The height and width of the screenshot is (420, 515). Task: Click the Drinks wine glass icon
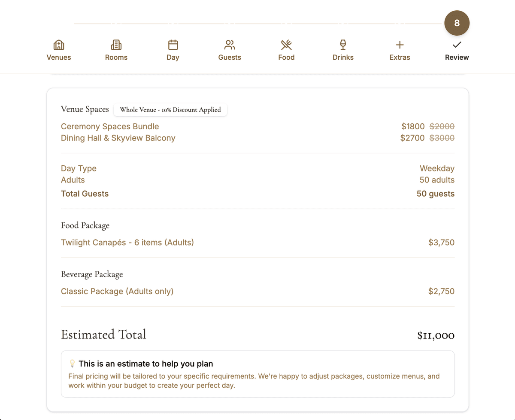coord(343,44)
